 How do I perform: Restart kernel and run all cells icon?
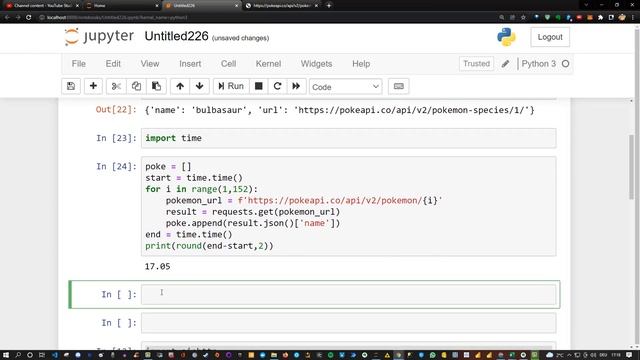[x=296, y=86]
